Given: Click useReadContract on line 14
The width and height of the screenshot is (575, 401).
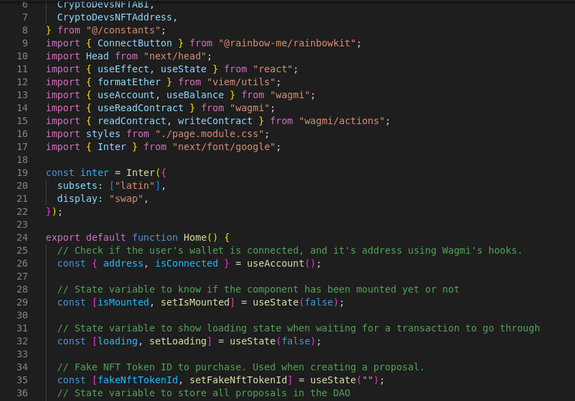Looking at the screenshot, I should pos(140,108).
